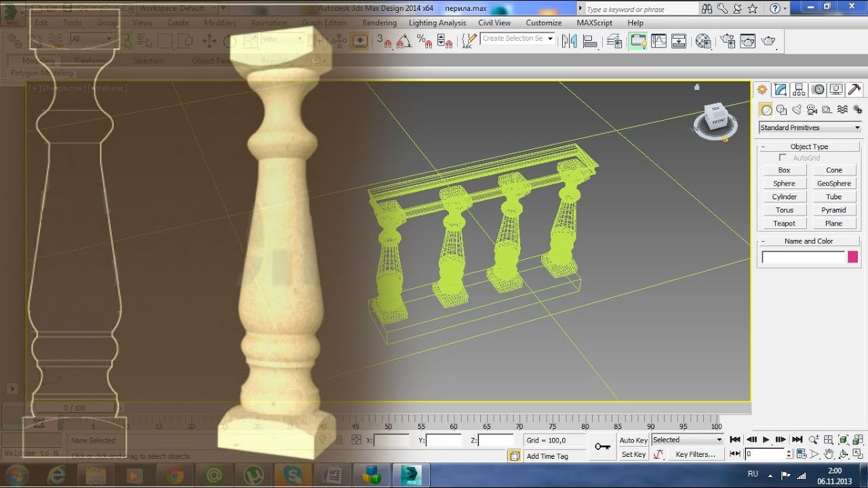
Task: Open the Selected key filter dropdown
Action: (688, 440)
